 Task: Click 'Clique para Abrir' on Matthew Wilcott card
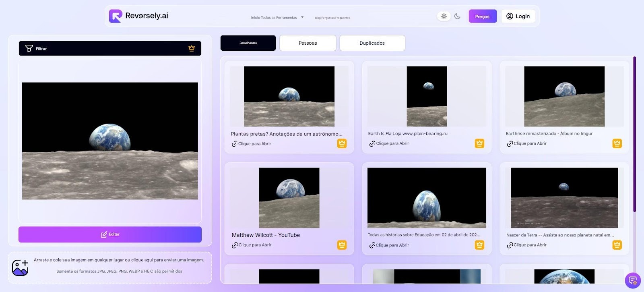click(x=255, y=245)
